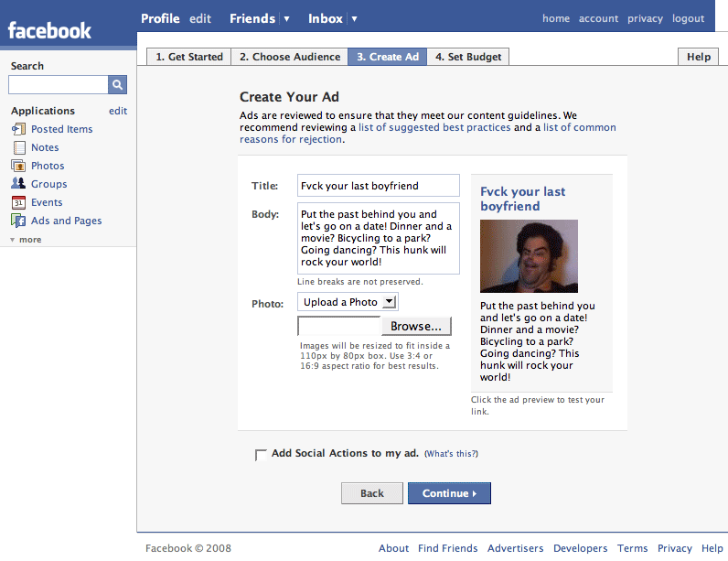728x561 pixels.
Task: Switch to Choose Audience tab
Action: click(x=290, y=57)
